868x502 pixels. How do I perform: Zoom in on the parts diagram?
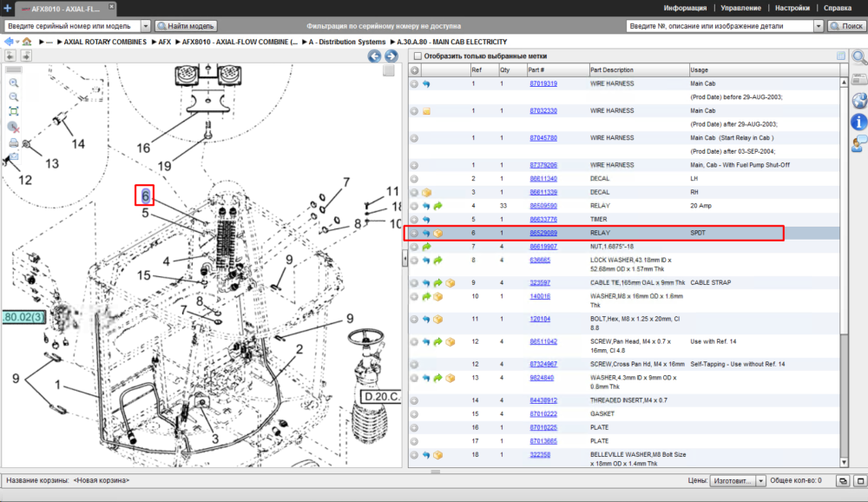[x=14, y=83]
